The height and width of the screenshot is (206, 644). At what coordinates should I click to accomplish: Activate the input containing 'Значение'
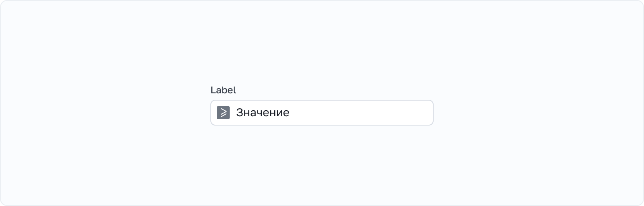pyautogui.click(x=321, y=113)
